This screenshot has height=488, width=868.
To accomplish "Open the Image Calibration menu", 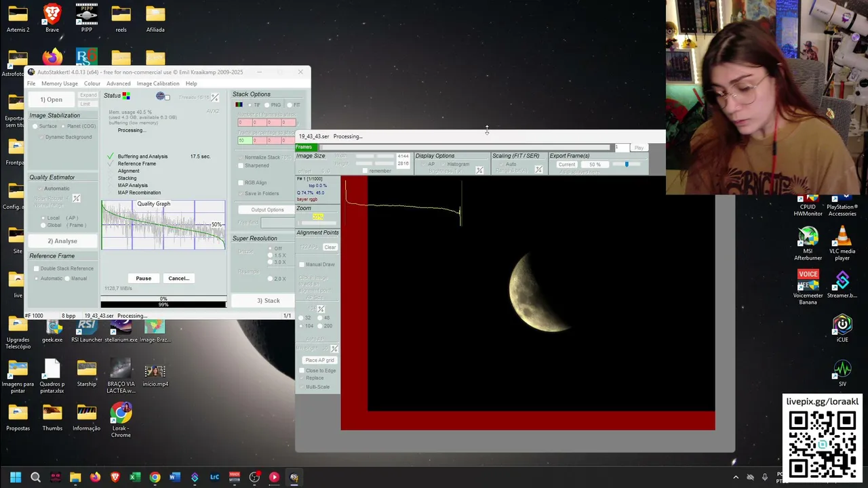I will point(158,83).
